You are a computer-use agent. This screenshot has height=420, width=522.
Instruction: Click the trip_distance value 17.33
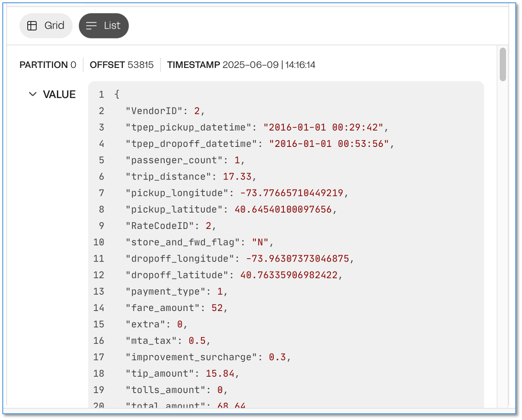point(237,176)
